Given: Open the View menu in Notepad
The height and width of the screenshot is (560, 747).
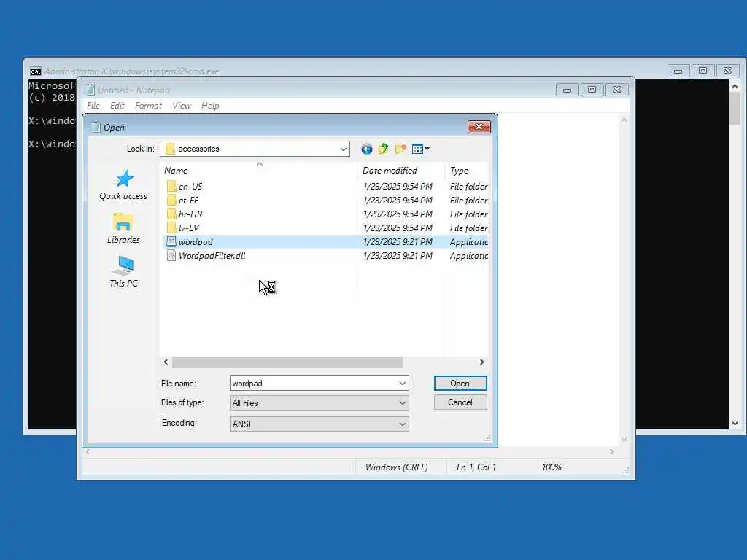Looking at the screenshot, I should (182, 106).
